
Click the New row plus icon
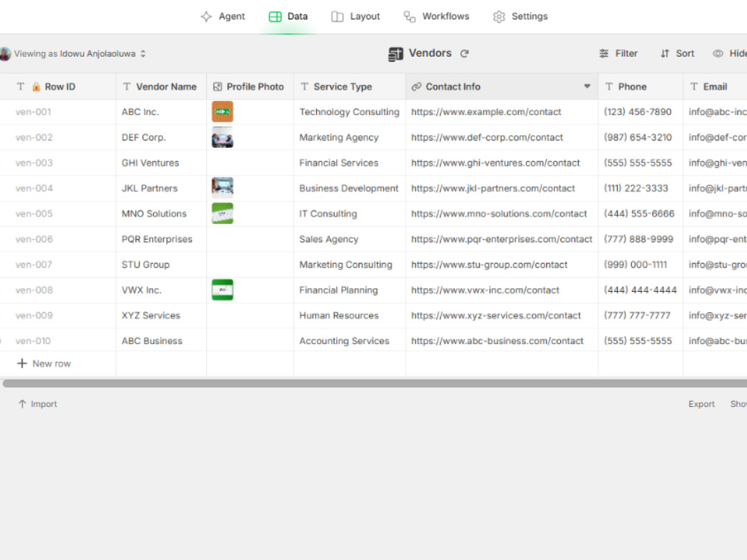pyautogui.click(x=22, y=364)
